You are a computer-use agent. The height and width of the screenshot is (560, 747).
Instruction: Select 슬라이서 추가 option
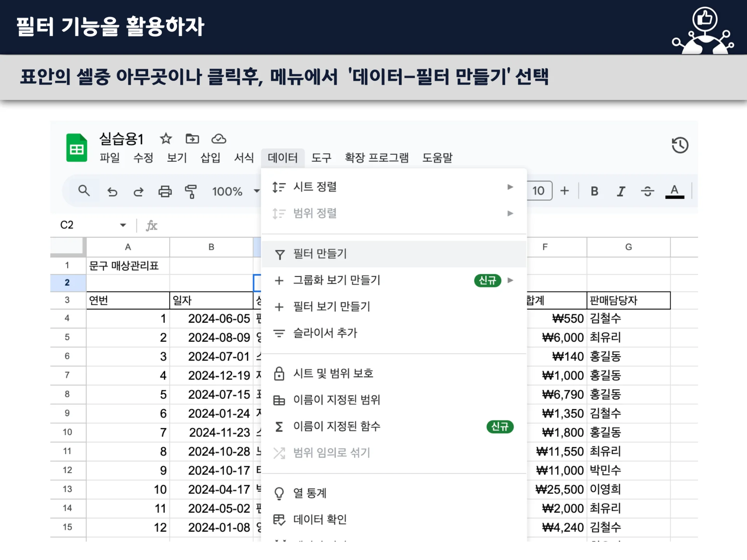pyautogui.click(x=394, y=333)
